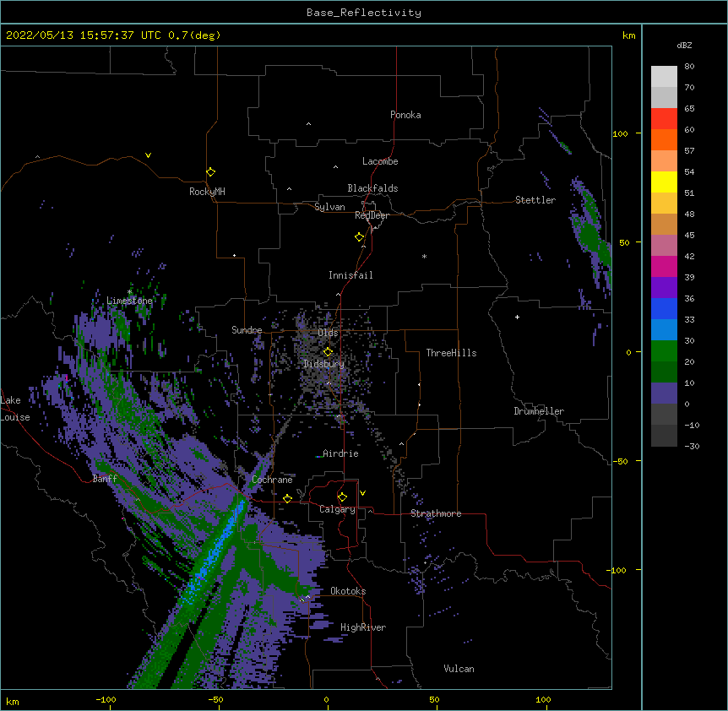Pick the bright green 20-30 dBZ legend swatch
Screen dimensions: 728x711
(664, 351)
